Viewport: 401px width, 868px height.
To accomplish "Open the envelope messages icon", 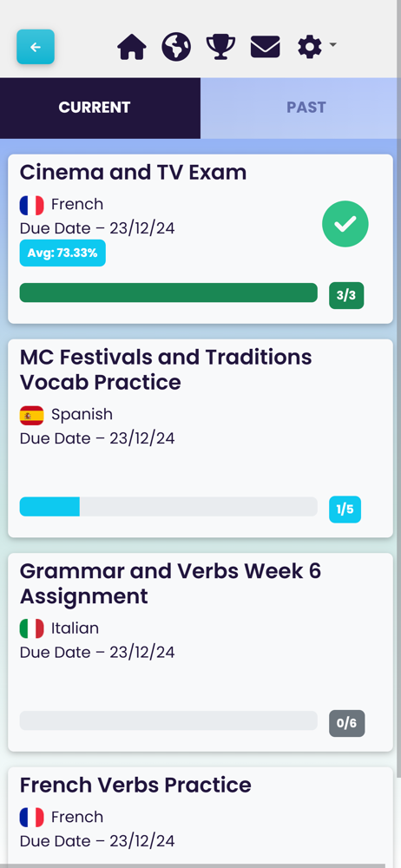I will coord(266,47).
